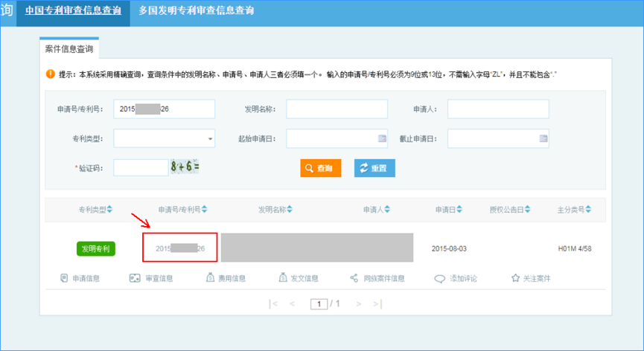
Task: Go to last page of results
Action: pos(377,304)
